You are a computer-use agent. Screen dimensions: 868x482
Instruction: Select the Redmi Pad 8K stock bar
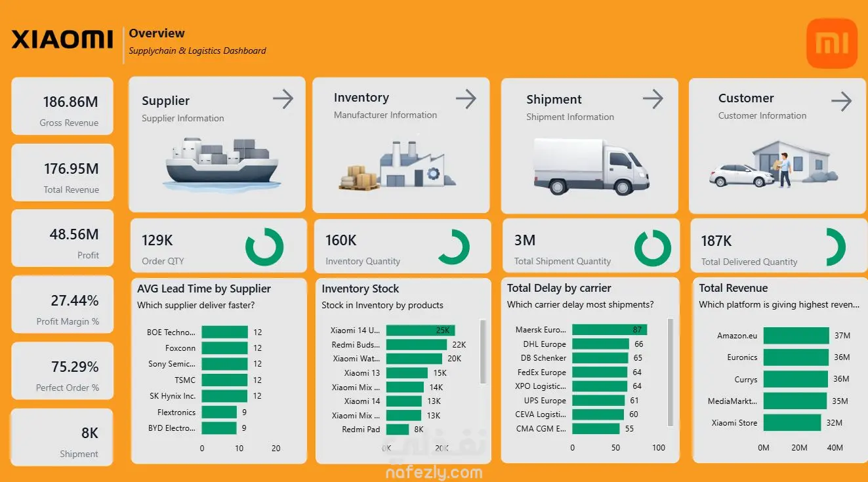(x=398, y=430)
